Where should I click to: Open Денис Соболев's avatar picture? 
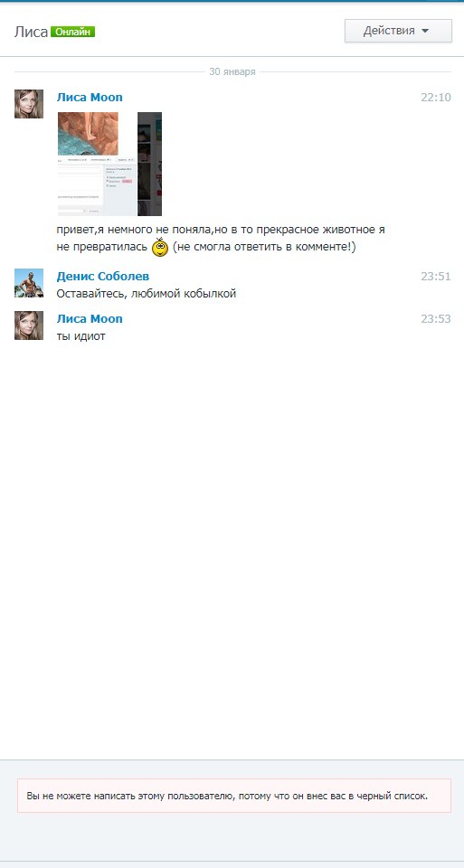point(29,283)
